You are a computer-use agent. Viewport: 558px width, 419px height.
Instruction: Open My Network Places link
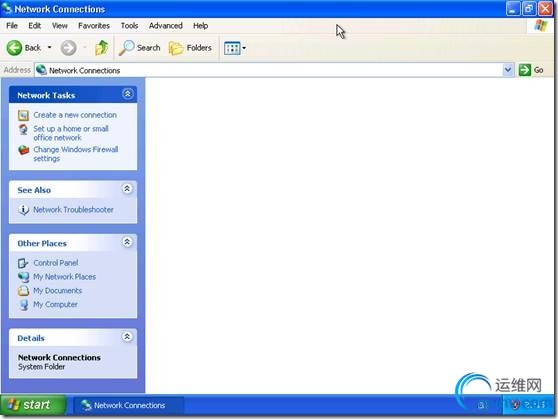click(64, 277)
